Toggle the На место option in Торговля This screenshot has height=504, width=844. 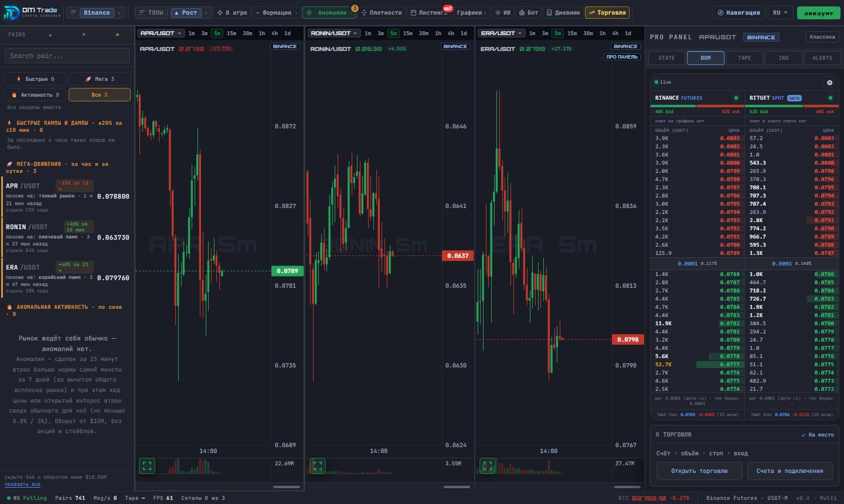(818, 435)
